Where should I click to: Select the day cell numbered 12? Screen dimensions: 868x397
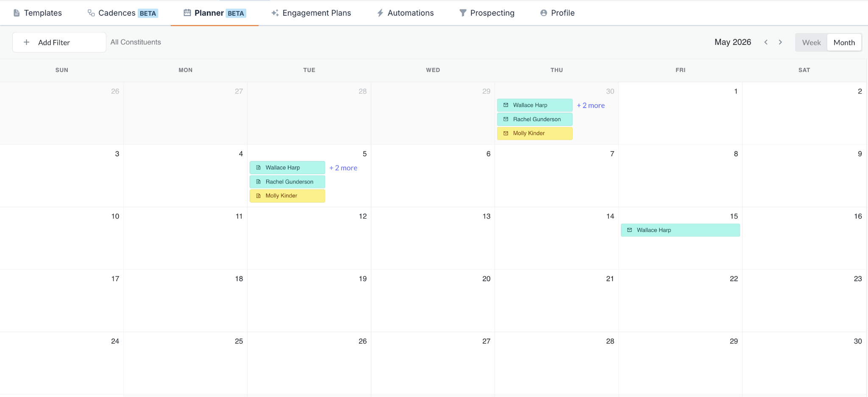coord(309,238)
